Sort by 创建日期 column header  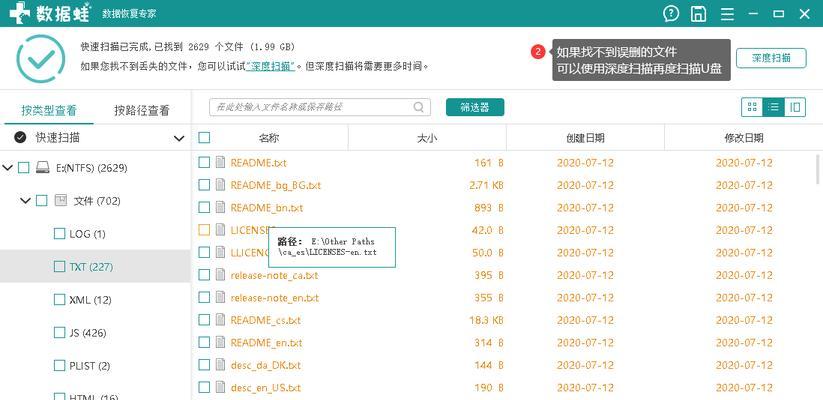[x=585, y=138]
